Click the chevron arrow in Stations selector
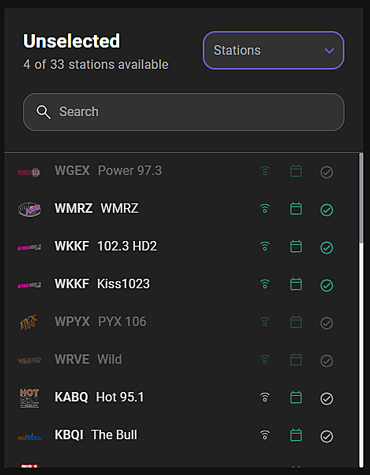This screenshot has width=370, height=475. pos(329,51)
